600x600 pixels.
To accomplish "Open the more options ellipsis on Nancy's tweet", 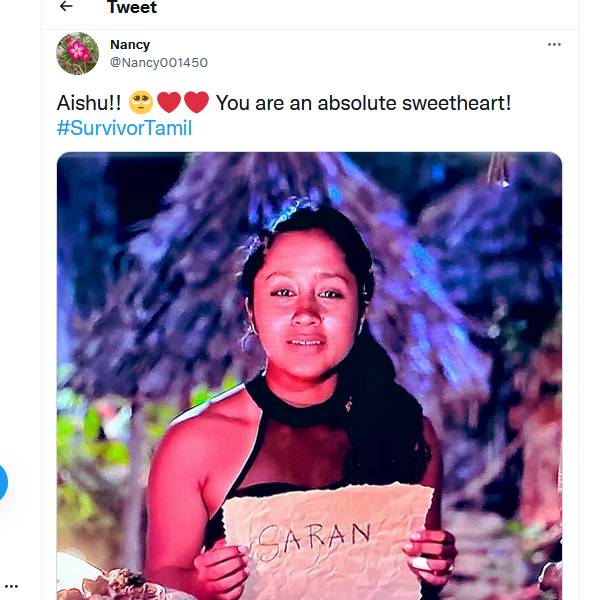I will point(554,45).
